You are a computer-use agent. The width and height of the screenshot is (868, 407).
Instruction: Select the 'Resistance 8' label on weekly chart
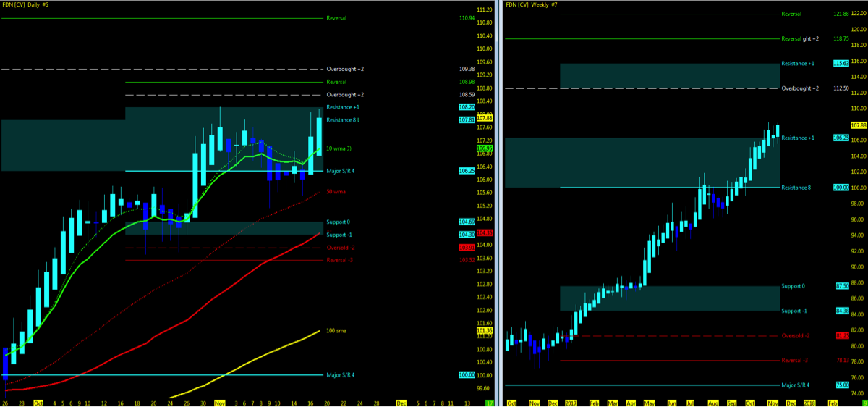796,188
